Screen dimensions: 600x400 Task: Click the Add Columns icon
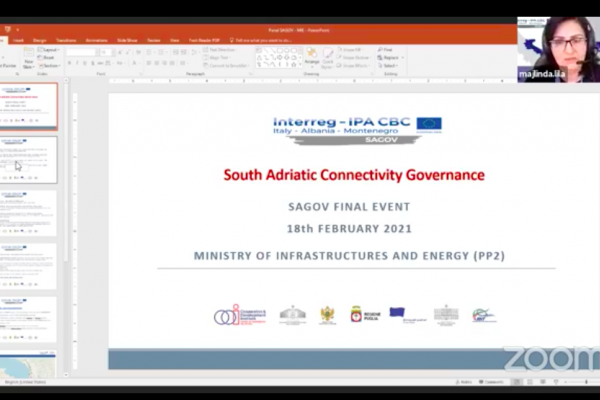183,63
